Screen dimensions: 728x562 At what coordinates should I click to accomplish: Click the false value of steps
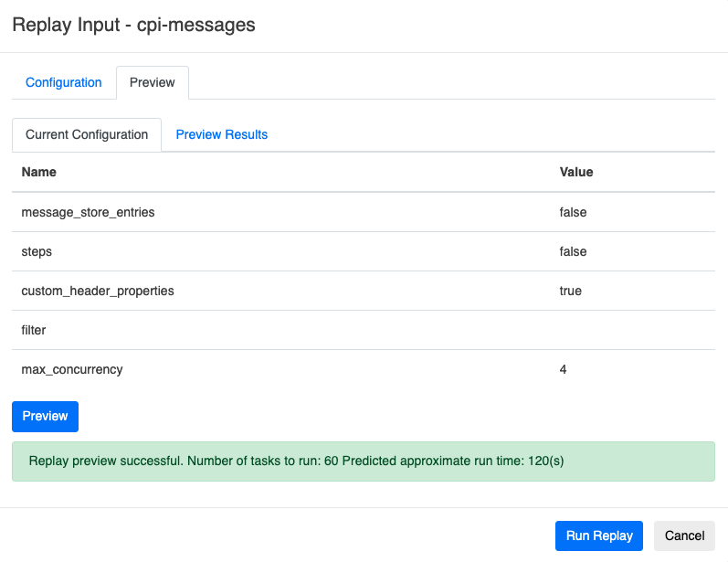click(x=573, y=251)
